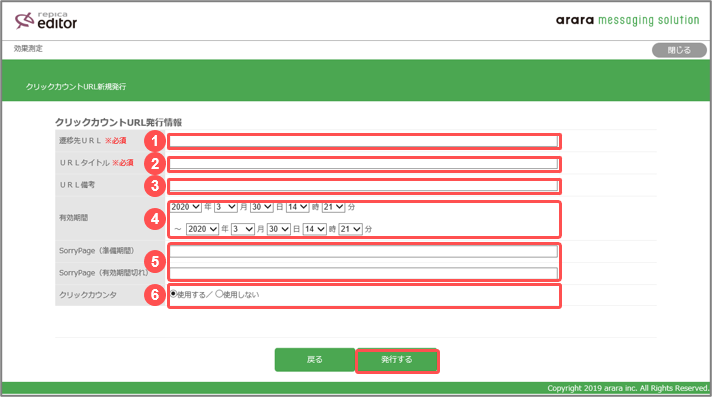Open the start hour 14 dropdown
The height and width of the screenshot is (397, 712).
click(297, 207)
